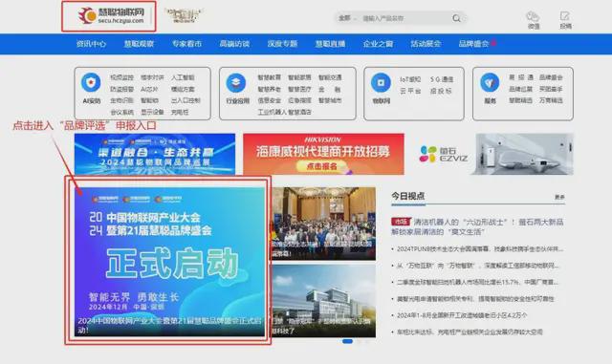Open the 渠道融合·生态共赢 brand event banner
Screen dimensions: 612x364
pos(155,154)
